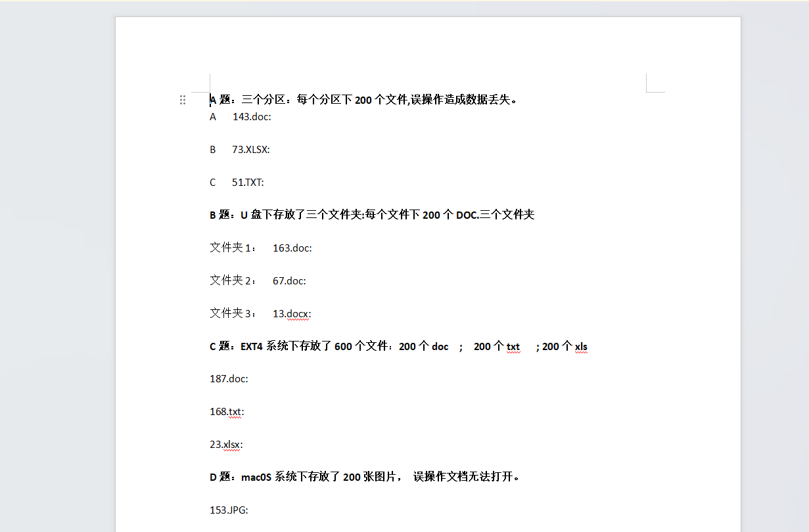This screenshot has width=809, height=532.
Task: Click the '51.TXT:' text
Action: [248, 183]
